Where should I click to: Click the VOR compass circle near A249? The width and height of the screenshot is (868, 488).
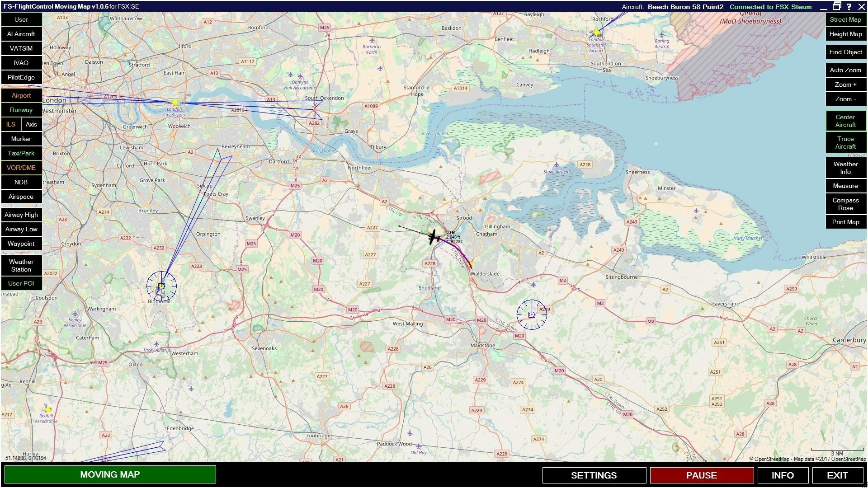click(x=532, y=314)
